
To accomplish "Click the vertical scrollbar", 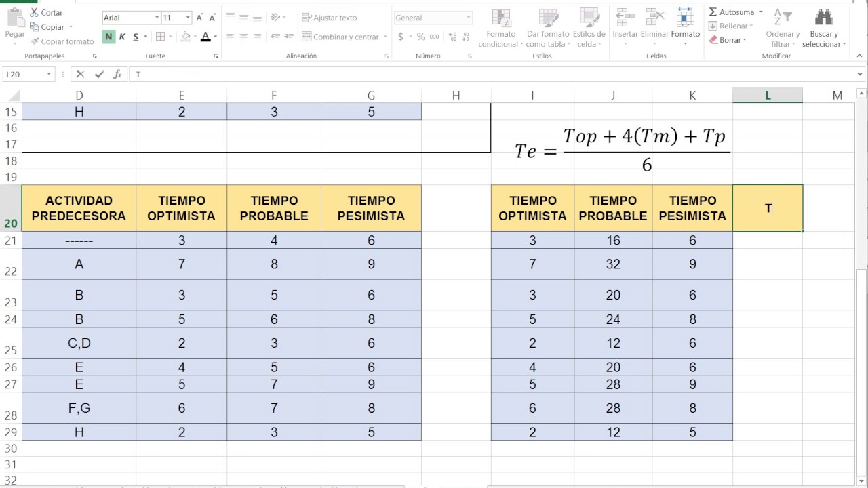I will [x=862, y=285].
